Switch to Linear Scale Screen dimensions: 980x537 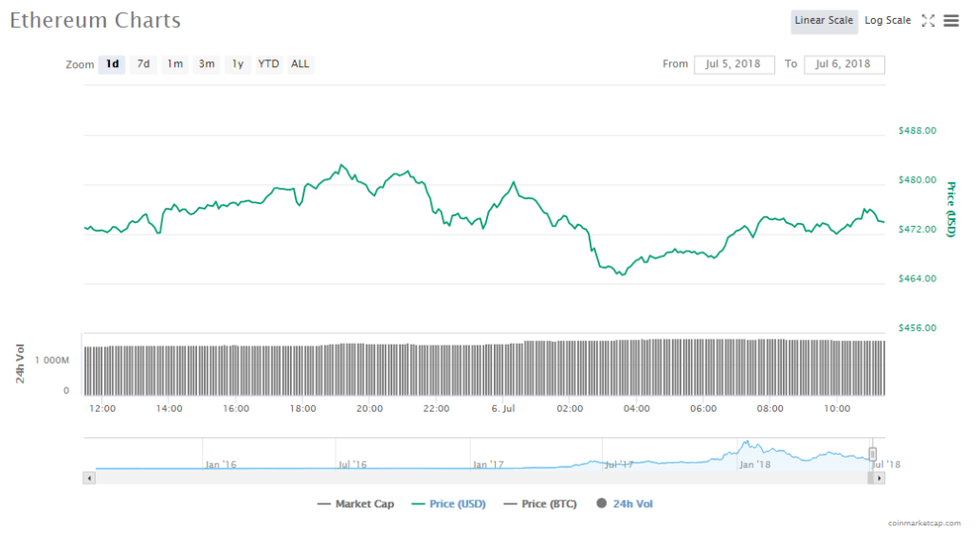(x=823, y=21)
